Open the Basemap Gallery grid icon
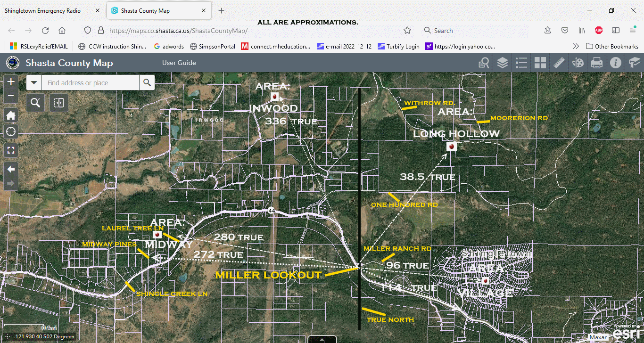The width and height of the screenshot is (644, 343). click(x=540, y=63)
